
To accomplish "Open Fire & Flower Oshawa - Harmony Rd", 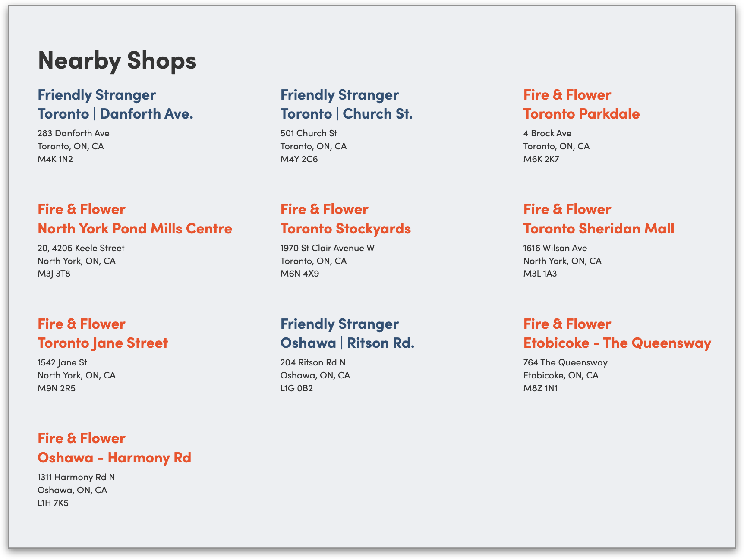I will tap(114, 448).
